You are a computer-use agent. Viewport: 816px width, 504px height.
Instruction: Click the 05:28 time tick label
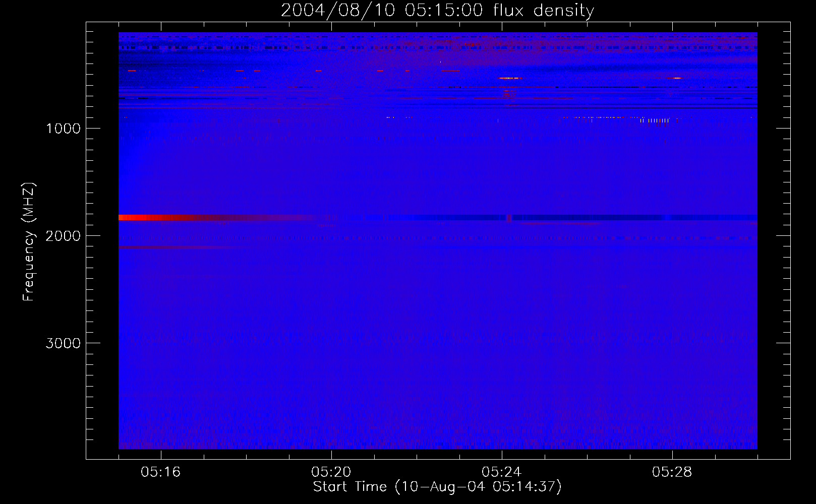[672, 472]
